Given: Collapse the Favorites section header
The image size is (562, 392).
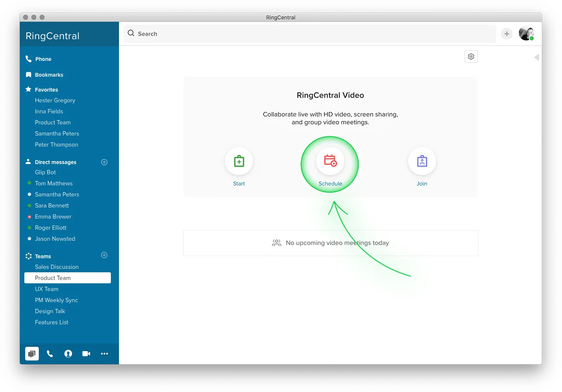Looking at the screenshot, I should (46, 90).
